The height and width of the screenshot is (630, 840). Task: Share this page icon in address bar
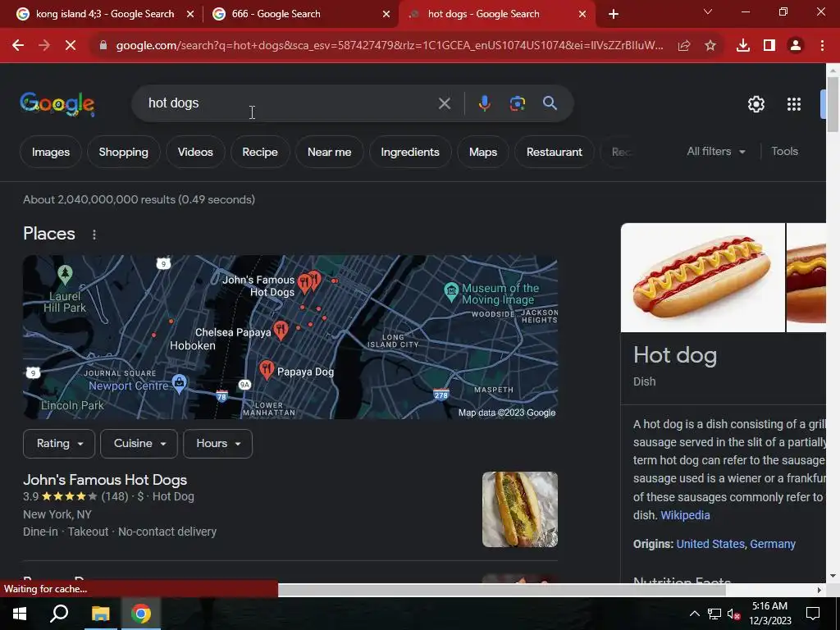click(x=683, y=46)
